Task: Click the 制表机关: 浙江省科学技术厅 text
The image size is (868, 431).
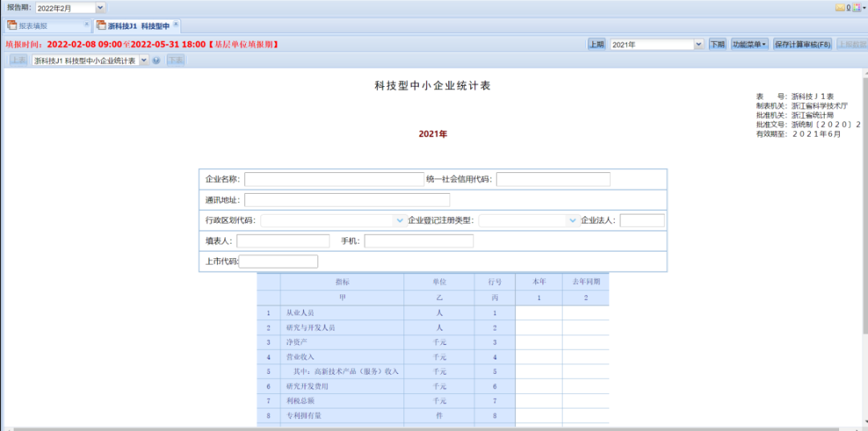Action: point(802,105)
